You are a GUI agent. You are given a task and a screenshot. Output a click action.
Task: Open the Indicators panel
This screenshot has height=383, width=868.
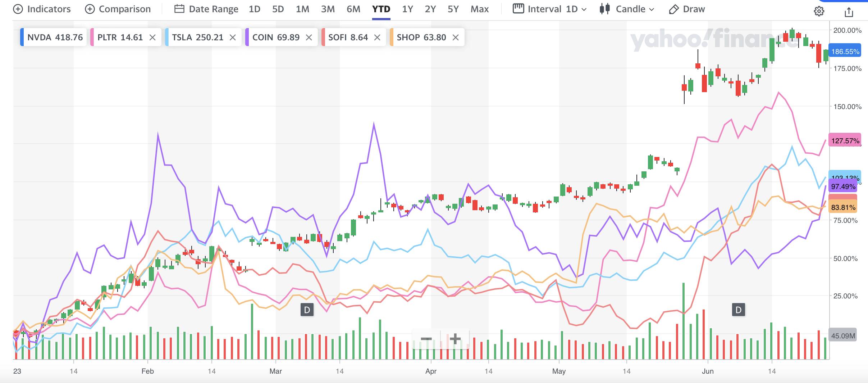[x=42, y=9]
